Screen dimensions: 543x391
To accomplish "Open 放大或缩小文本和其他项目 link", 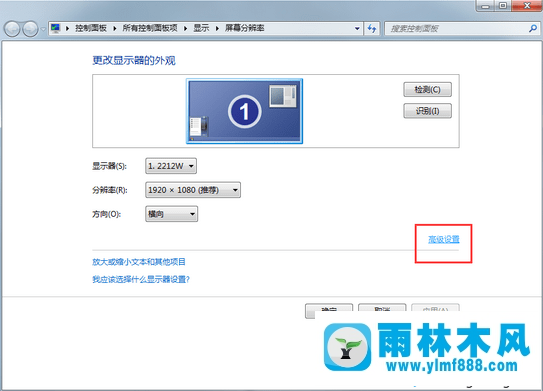I will click(x=139, y=262).
